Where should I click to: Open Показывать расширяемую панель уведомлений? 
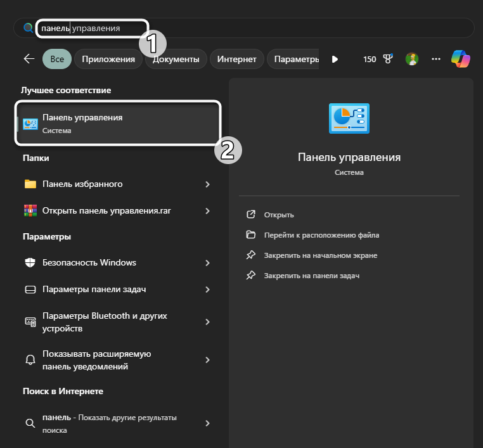118,360
